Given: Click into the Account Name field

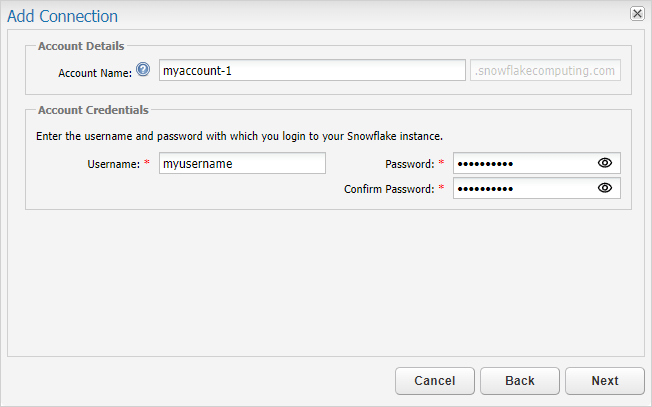Looking at the screenshot, I should click(312, 70).
